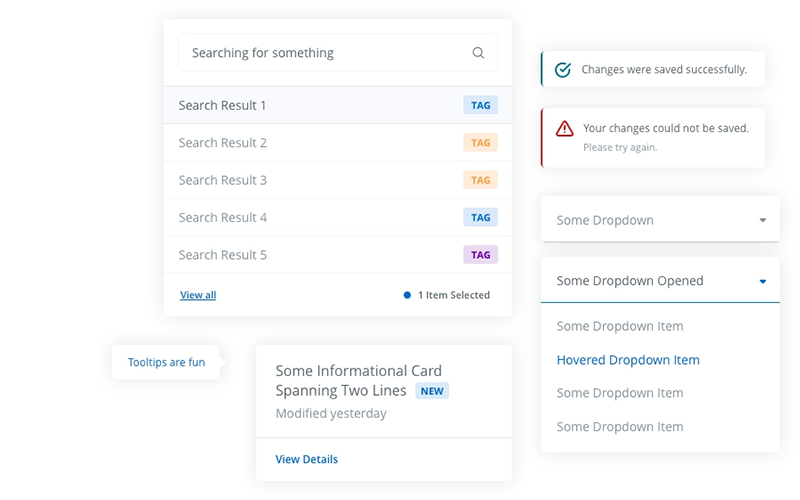Image resolution: width=800 pixels, height=500 pixels.
Task: Click the Searching for something input
Action: 320,53
